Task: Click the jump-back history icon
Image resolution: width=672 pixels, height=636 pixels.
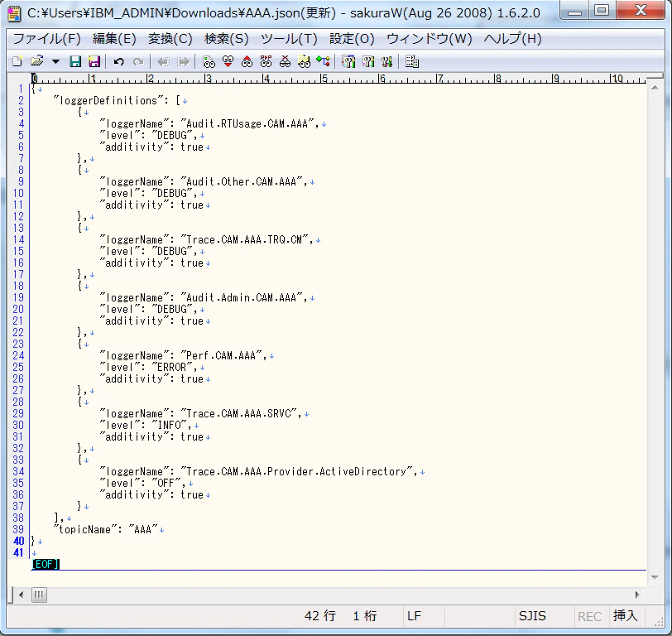Action: (163, 62)
